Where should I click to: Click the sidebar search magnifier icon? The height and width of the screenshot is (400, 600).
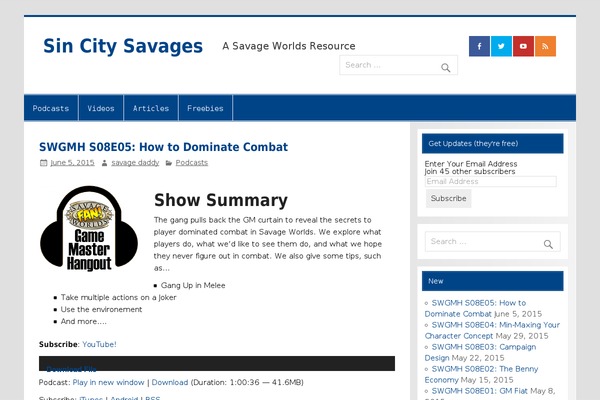[548, 244]
